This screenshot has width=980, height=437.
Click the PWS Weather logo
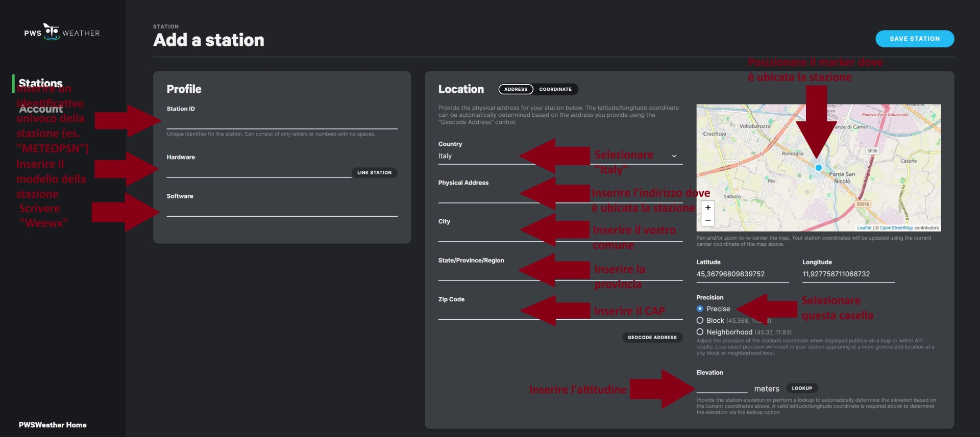point(62,32)
